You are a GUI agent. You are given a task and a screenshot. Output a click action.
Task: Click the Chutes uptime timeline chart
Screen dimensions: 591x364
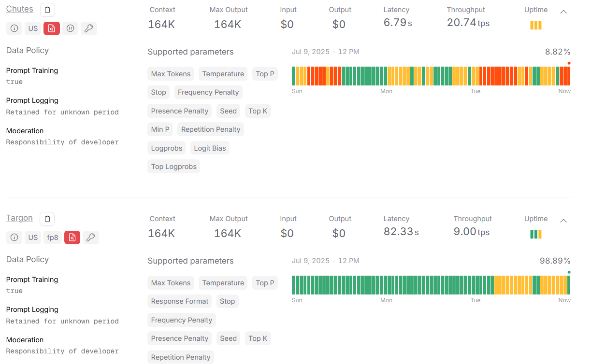431,76
